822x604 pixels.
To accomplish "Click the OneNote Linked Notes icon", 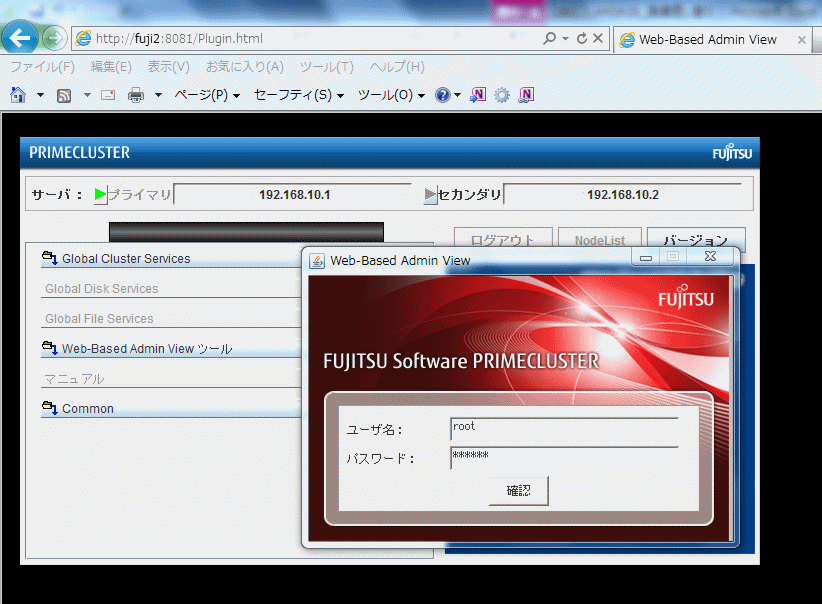I will [x=526, y=95].
